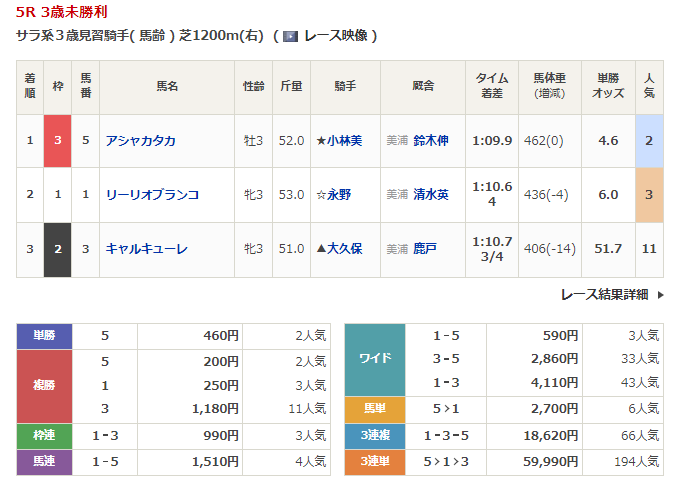Open trainer 鹿戸 profile
This screenshot has height=483, width=680.
tap(425, 248)
